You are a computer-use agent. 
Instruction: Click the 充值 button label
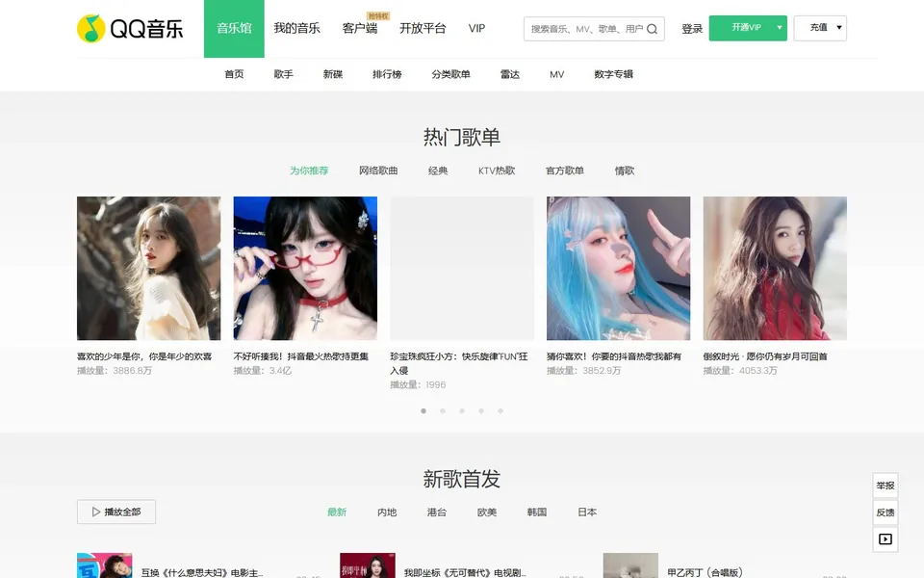click(x=818, y=28)
